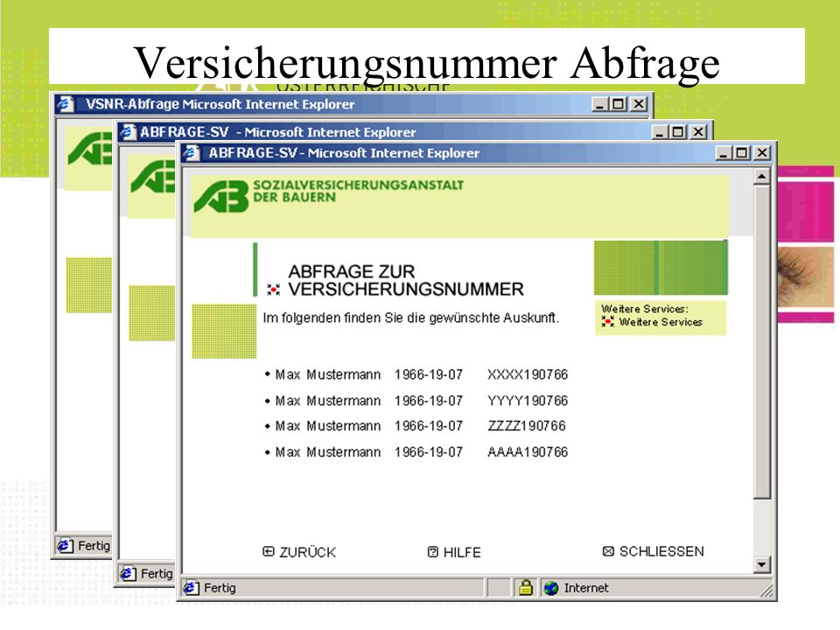Image resolution: width=840 pixels, height=630 pixels.
Task: Click the scroll down arrow in the front window
Action: 761,564
